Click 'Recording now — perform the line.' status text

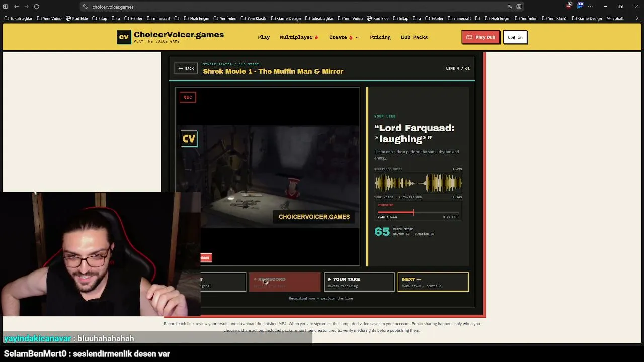[321, 299]
